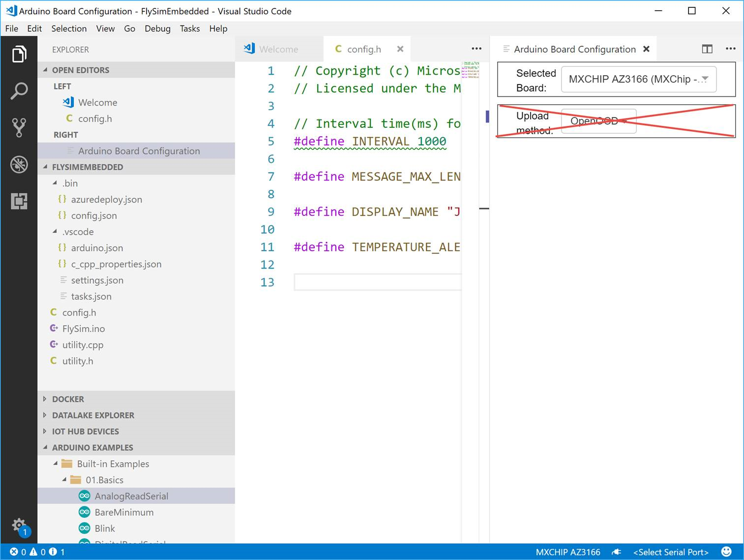Open the Selection menu
This screenshot has width=744, height=560.
tap(69, 29)
